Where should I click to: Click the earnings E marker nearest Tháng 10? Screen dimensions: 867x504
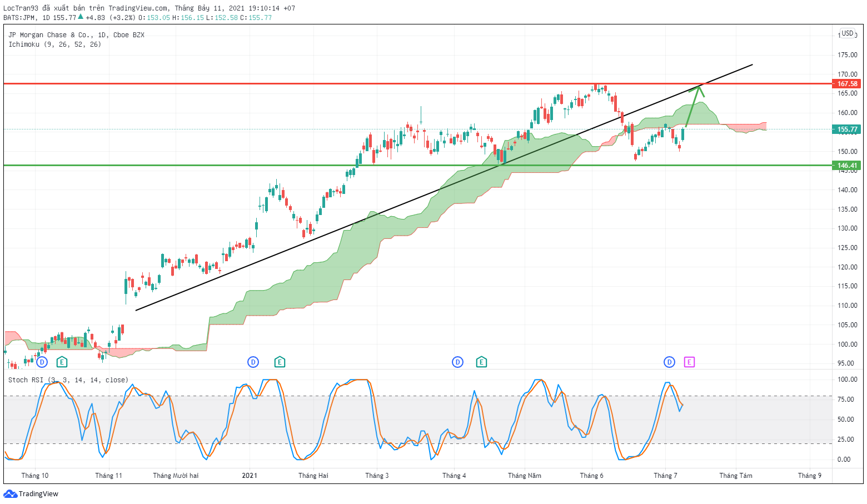[x=62, y=362]
